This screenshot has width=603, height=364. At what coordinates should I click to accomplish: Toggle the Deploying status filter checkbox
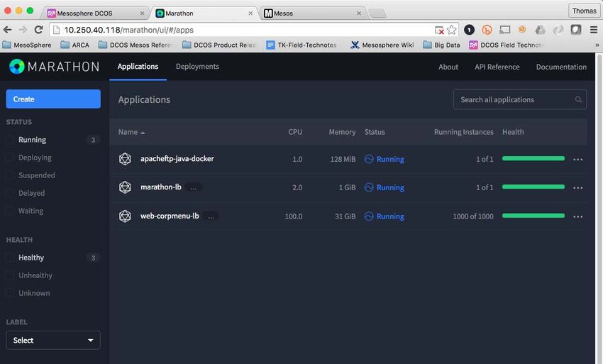pos(10,158)
